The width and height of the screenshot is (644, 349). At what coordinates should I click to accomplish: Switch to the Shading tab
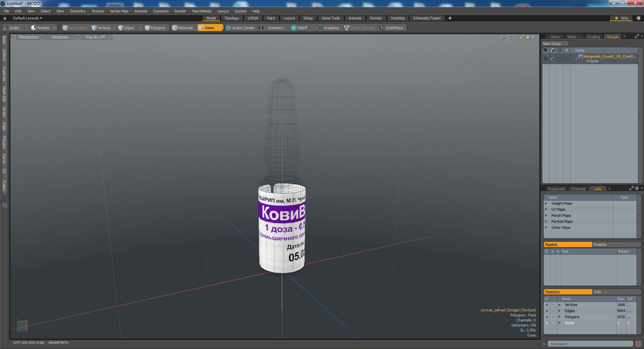click(x=593, y=37)
